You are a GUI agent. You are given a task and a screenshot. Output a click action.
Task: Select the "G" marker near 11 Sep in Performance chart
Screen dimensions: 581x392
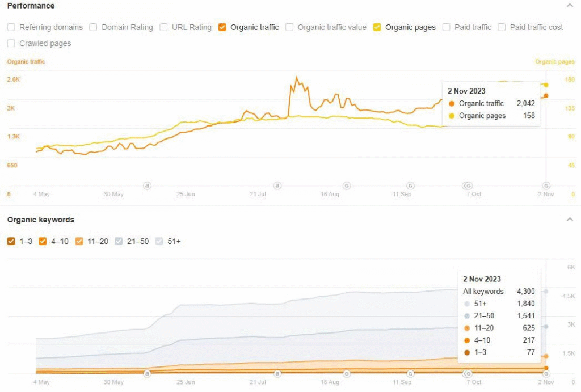coord(410,186)
